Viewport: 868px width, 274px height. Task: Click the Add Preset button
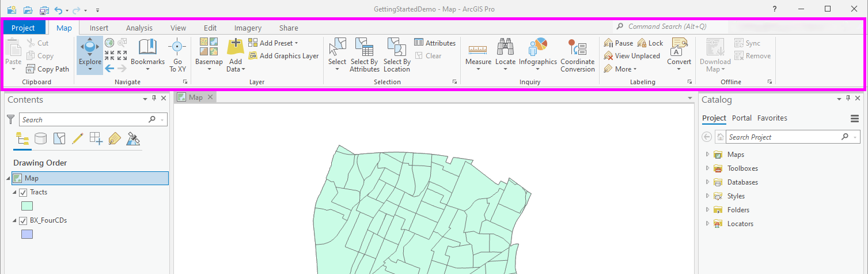coord(273,43)
